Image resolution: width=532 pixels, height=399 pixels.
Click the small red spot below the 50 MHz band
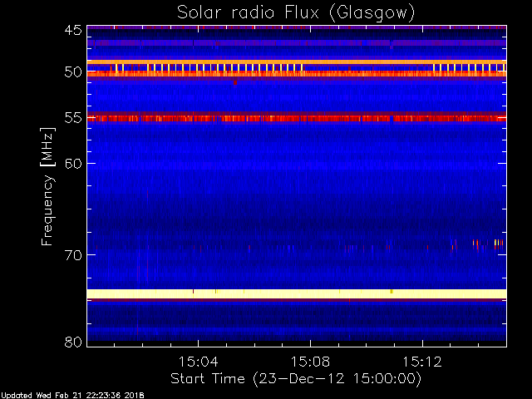coord(235,82)
